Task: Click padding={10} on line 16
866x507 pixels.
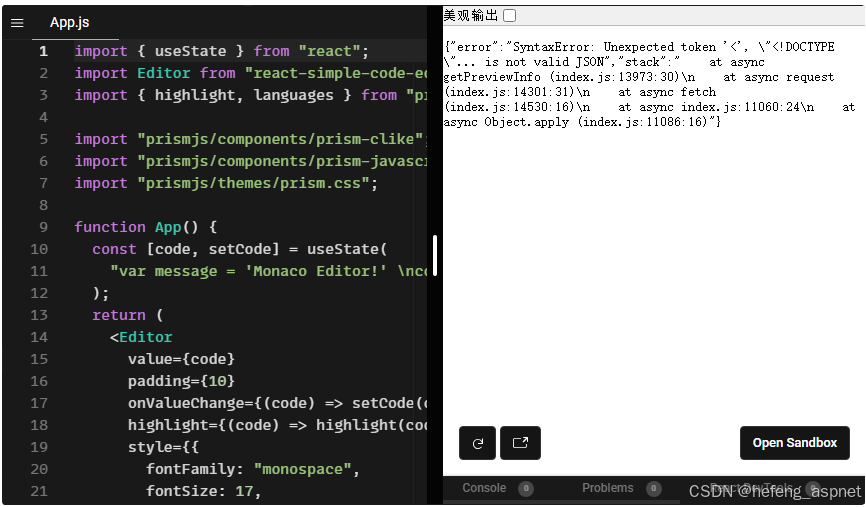Action: tap(181, 381)
